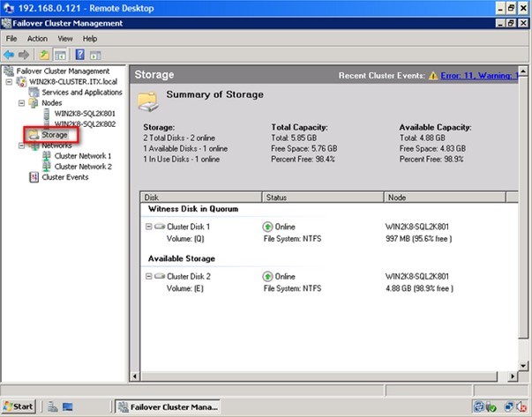532x417 pixels.
Task: Open the Help menu
Action: tap(90, 39)
